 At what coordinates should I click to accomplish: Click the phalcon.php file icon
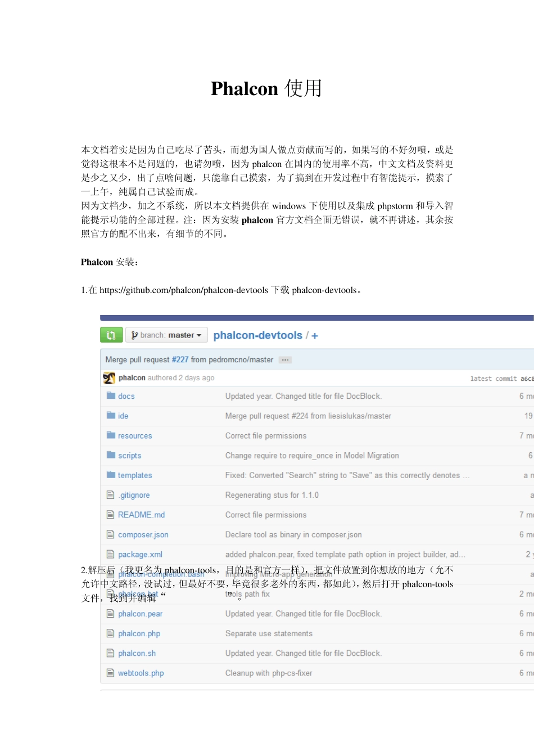[111, 633]
